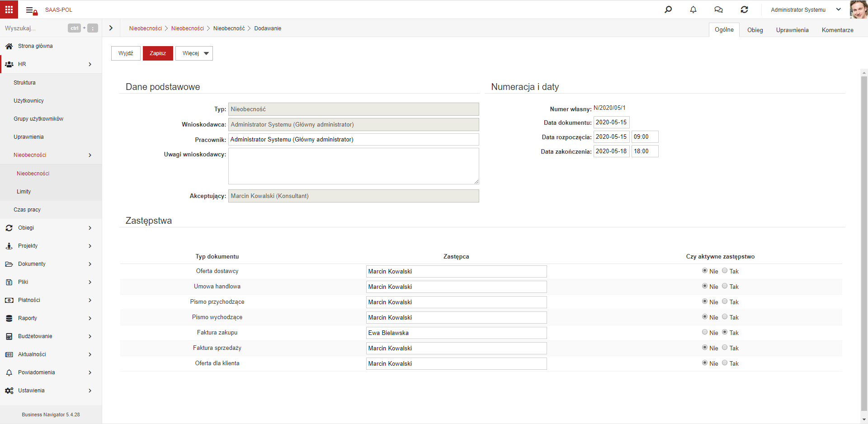The image size is (868, 424).
Task: Open notifications bell in top bar
Action: [693, 9]
